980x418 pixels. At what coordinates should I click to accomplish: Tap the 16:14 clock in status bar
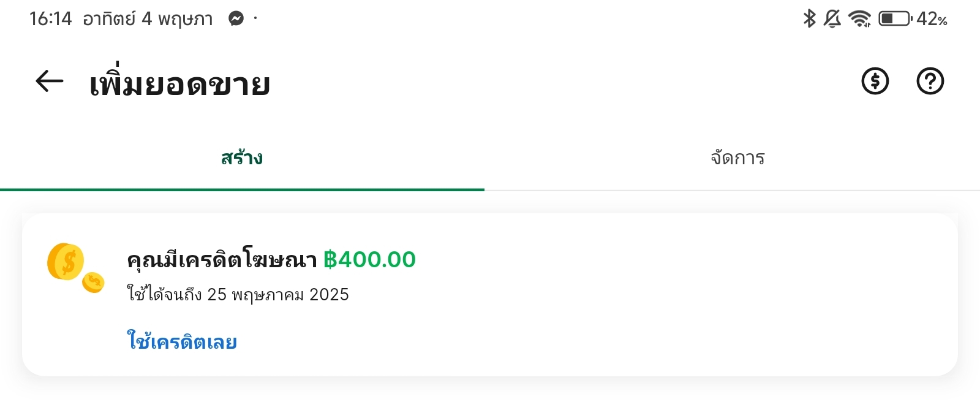pyautogui.click(x=51, y=19)
